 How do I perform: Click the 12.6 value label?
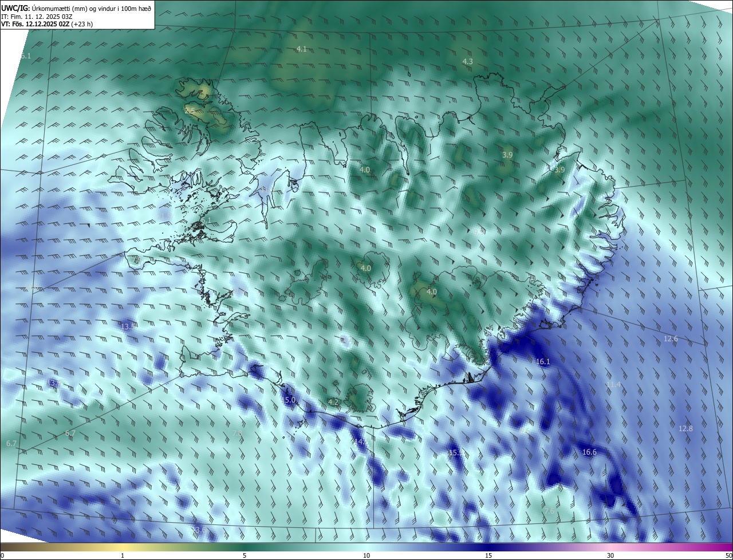(x=671, y=339)
